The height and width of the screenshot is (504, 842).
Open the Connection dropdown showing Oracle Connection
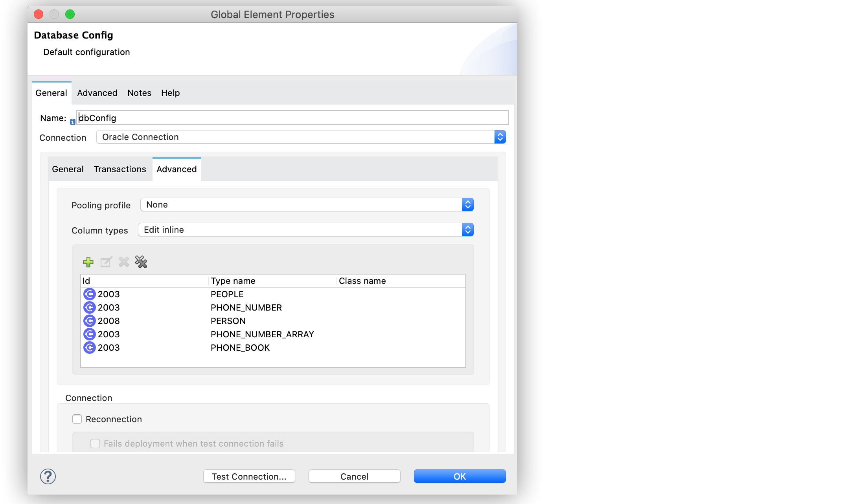(x=500, y=137)
